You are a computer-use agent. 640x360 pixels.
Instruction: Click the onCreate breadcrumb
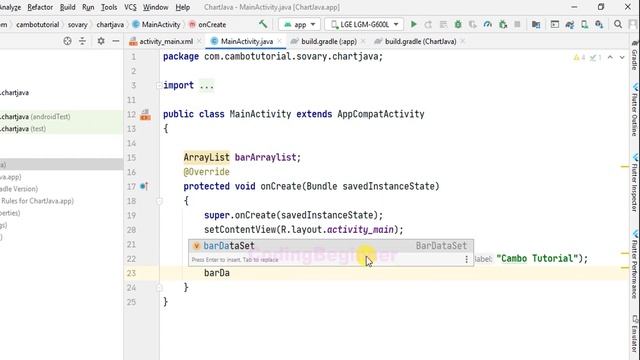click(x=207, y=24)
